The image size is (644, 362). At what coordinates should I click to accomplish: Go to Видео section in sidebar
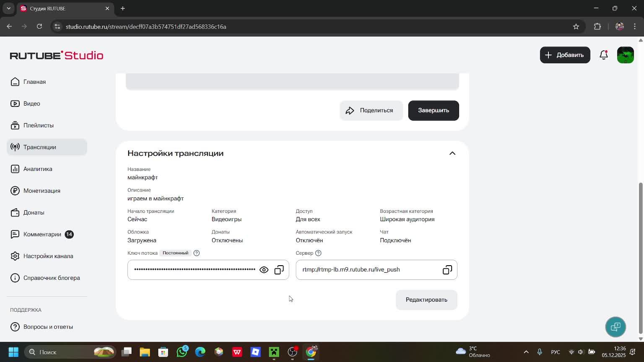pyautogui.click(x=47, y=103)
